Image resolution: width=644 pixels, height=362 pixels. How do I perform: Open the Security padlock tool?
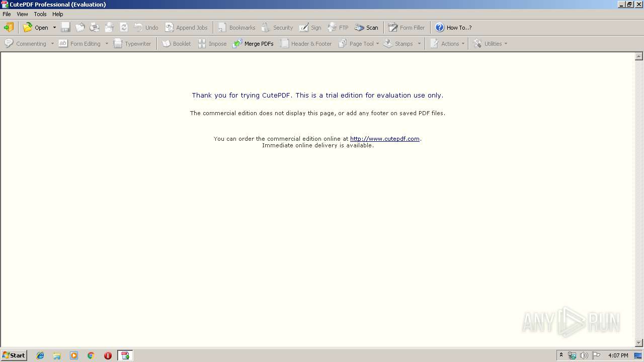[x=277, y=28]
